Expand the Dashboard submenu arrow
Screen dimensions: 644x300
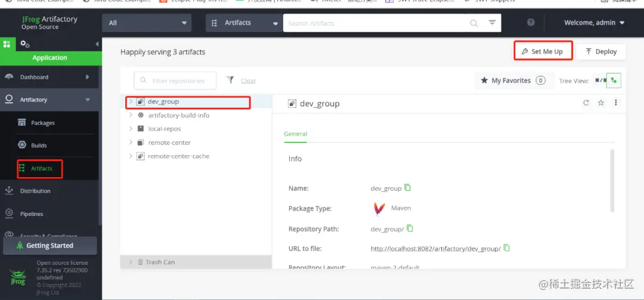coord(88,77)
